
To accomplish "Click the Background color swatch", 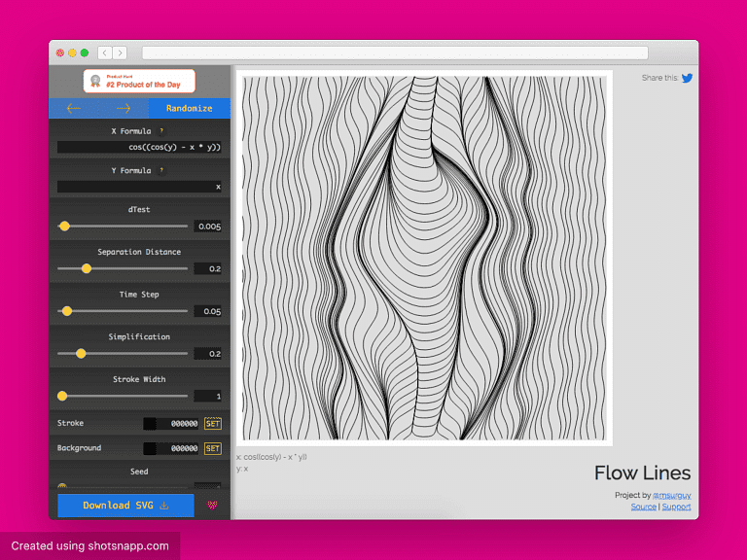I will coord(150,448).
